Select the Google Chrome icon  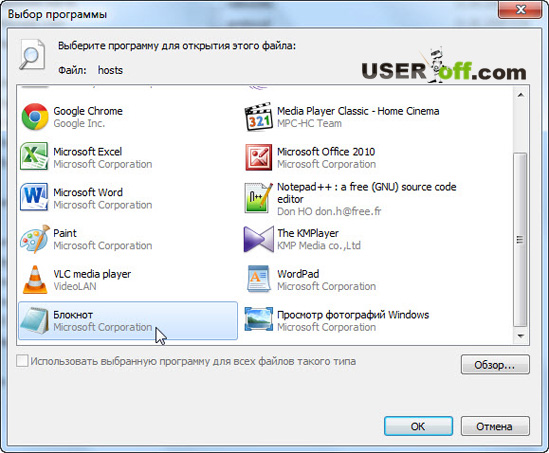(35, 117)
